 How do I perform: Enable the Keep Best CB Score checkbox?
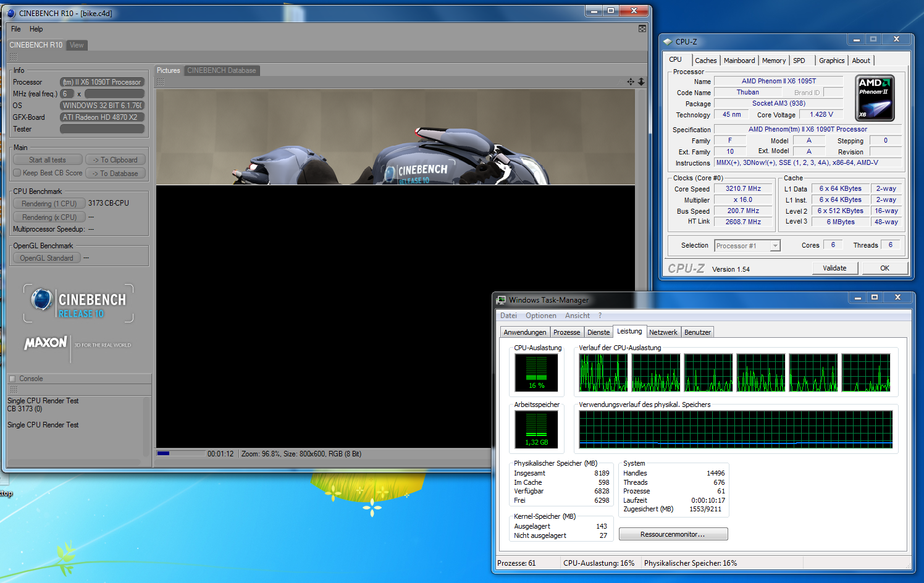click(x=17, y=173)
